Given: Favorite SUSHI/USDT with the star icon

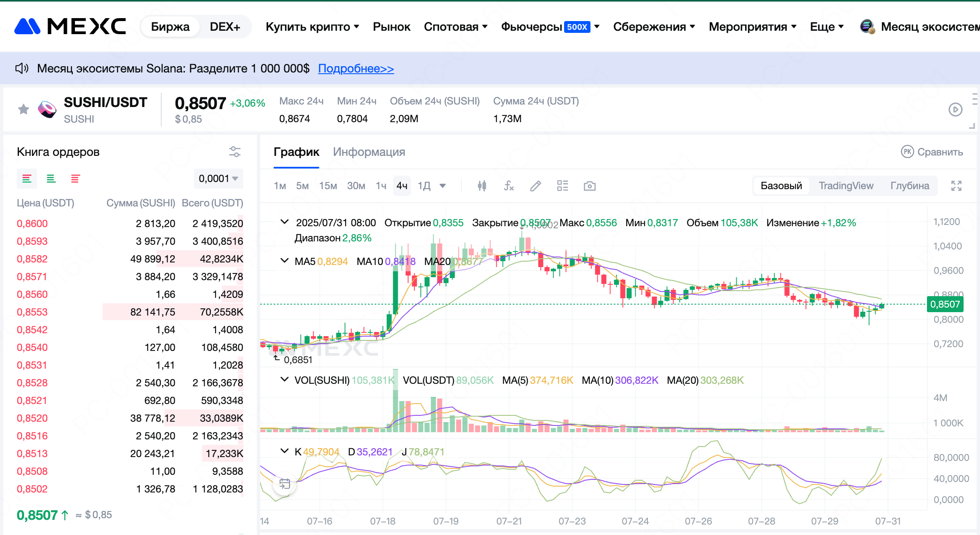Looking at the screenshot, I should click(24, 110).
